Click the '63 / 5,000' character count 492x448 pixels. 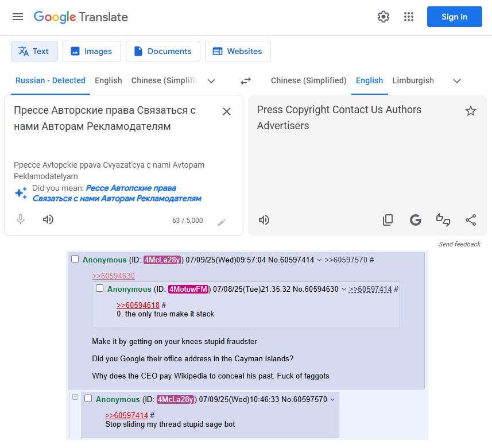(187, 221)
